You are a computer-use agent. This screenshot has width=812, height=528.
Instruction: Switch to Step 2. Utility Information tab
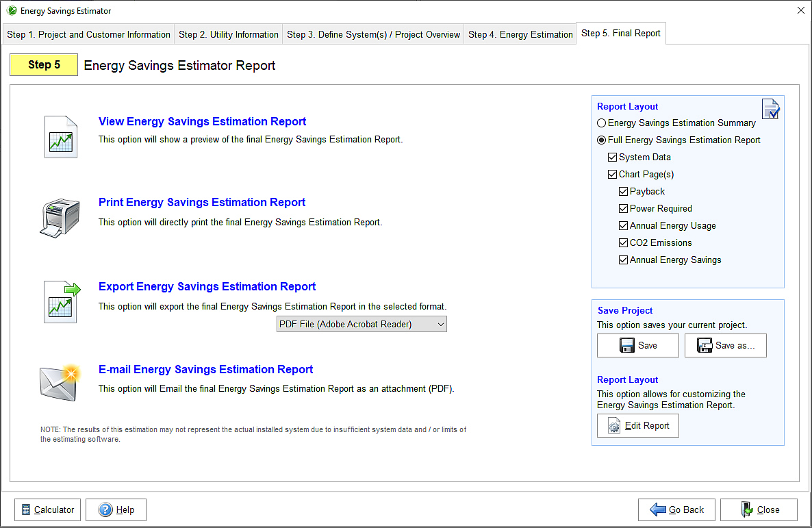pyautogui.click(x=229, y=34)
